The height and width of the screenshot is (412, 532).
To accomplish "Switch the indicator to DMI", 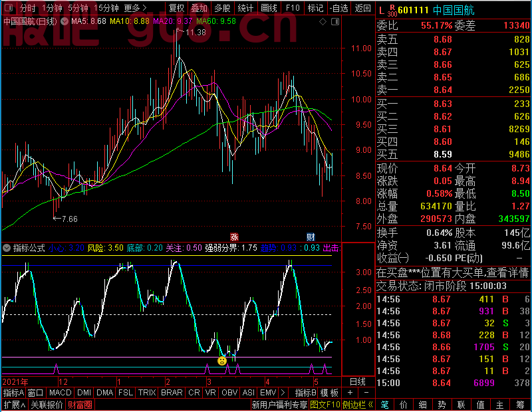I will pyautogui.click(x=84, y=393).
